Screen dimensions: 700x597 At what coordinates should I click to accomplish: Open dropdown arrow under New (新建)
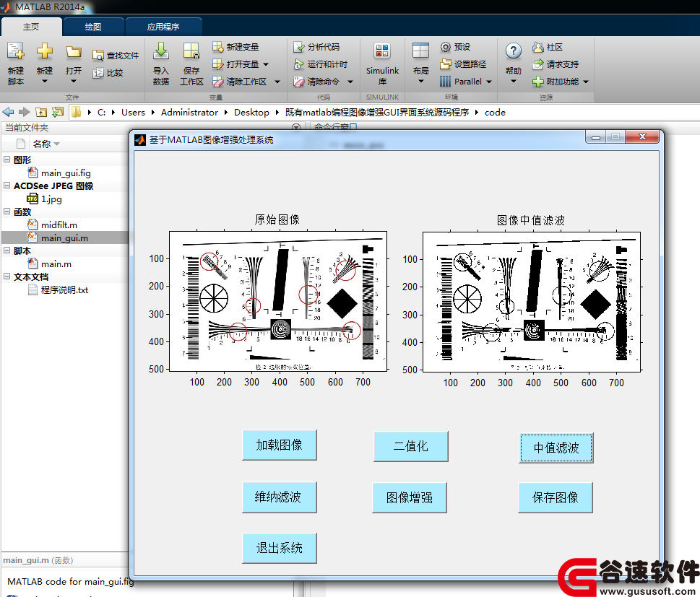45,81
